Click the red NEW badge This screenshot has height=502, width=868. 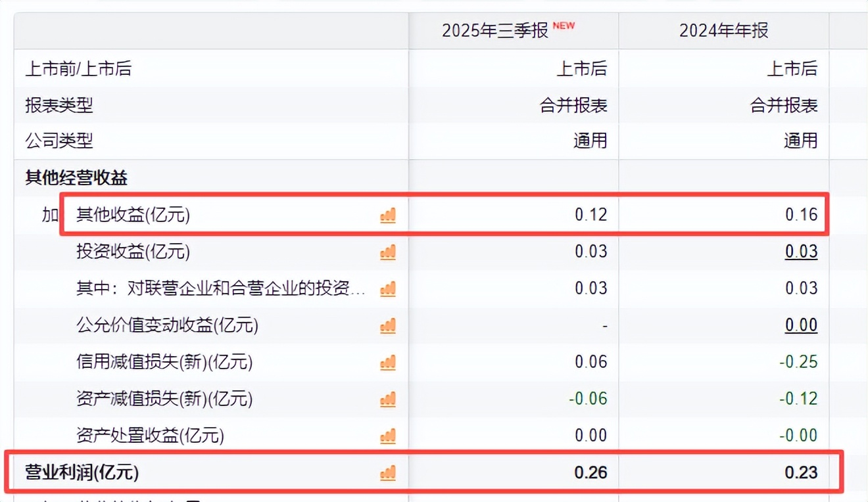564,26
